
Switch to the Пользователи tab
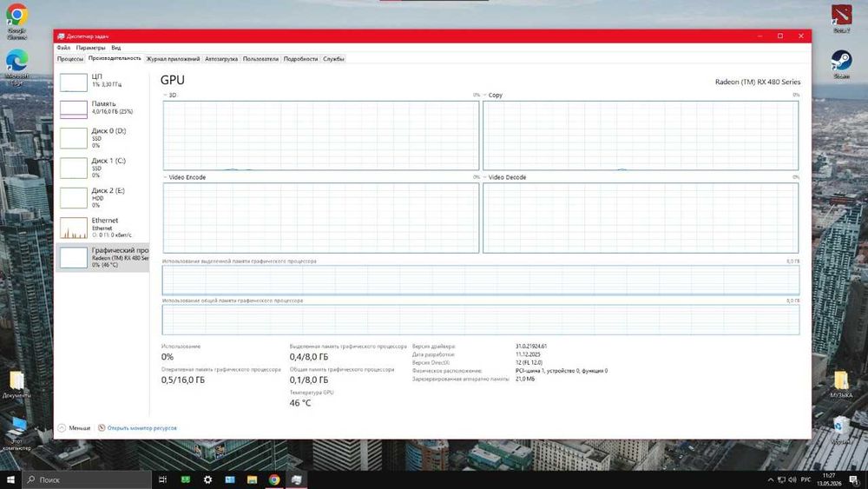pyautogui.click(x=260, y=59)
